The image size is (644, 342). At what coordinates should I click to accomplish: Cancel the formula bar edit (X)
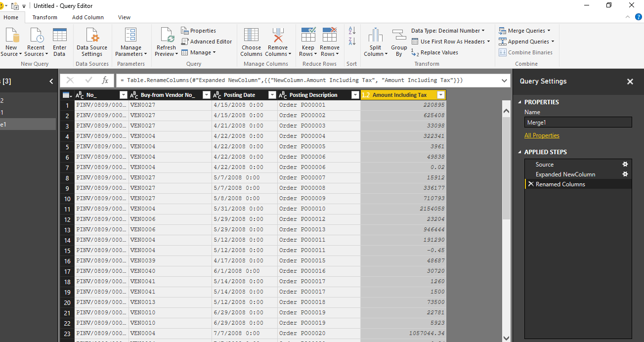click(x=70, y=80)
